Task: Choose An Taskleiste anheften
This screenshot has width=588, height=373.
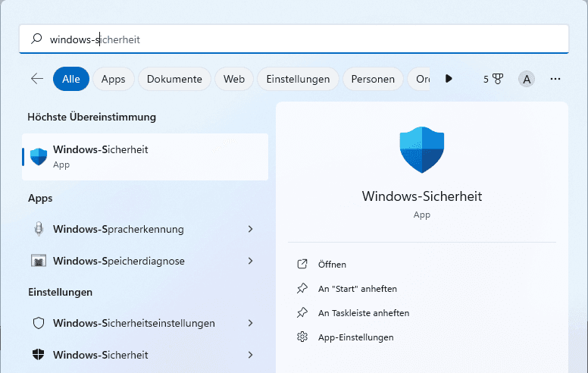Action: (364, 313)
